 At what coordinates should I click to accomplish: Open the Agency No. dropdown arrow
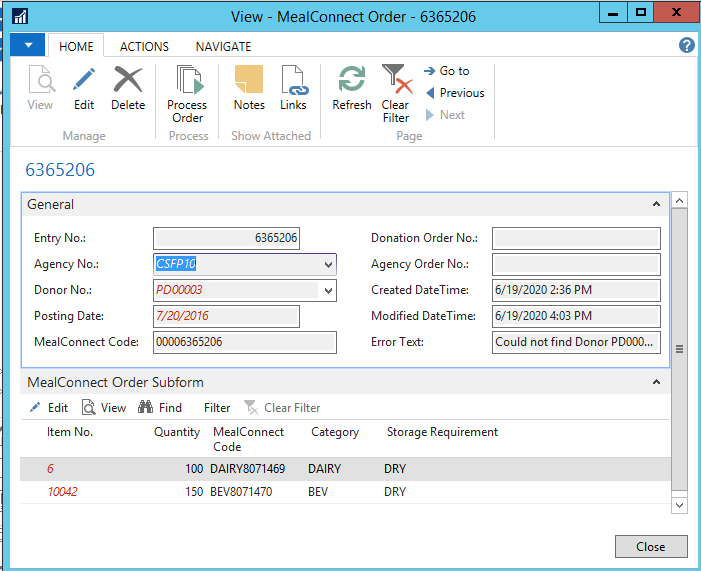[x=329, y=265]
